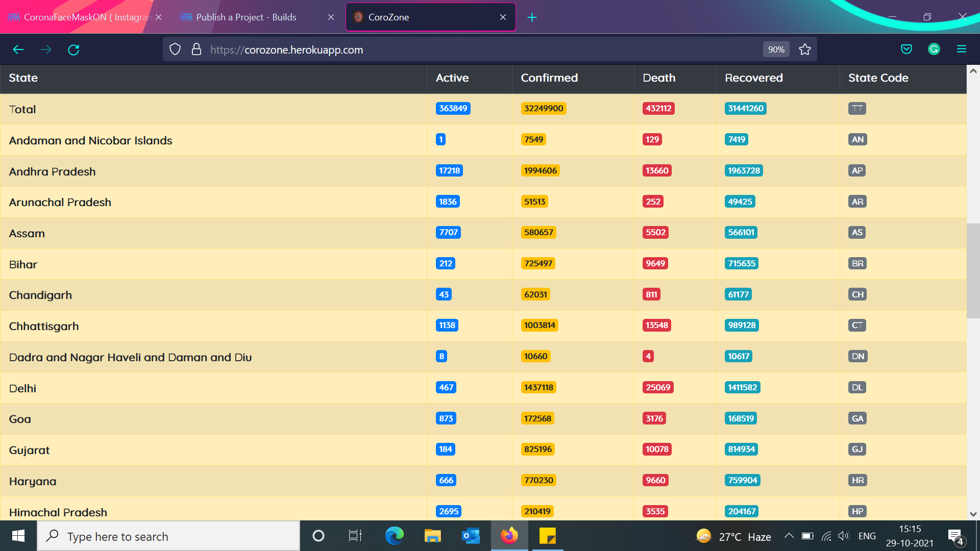
Task: Reset the 90% zoom level
Action: [x=776, y=49]
